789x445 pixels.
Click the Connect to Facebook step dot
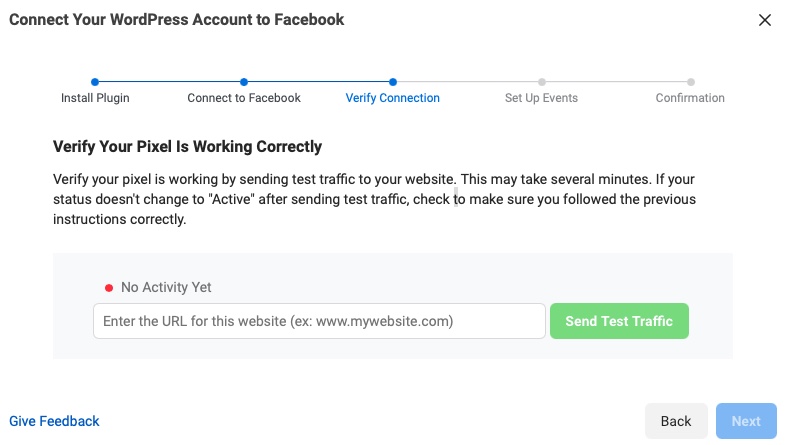[244, 82]
